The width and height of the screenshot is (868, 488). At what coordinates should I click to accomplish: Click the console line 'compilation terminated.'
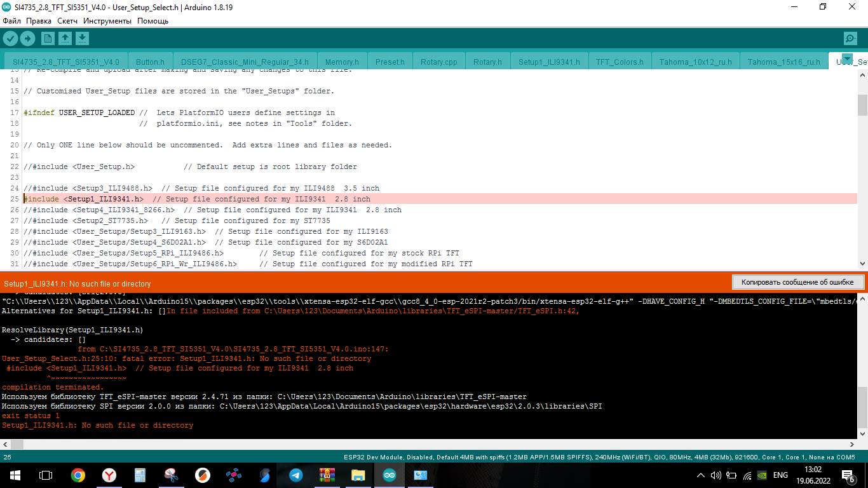53,387
